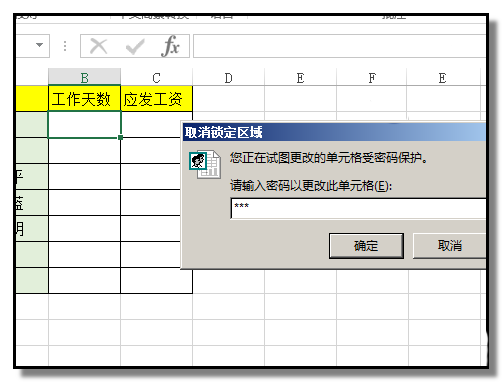This screenshot has height=382, width=502.
Task: Click the formula bar confirm checkmark icon
Action: (x=135, y=46)
